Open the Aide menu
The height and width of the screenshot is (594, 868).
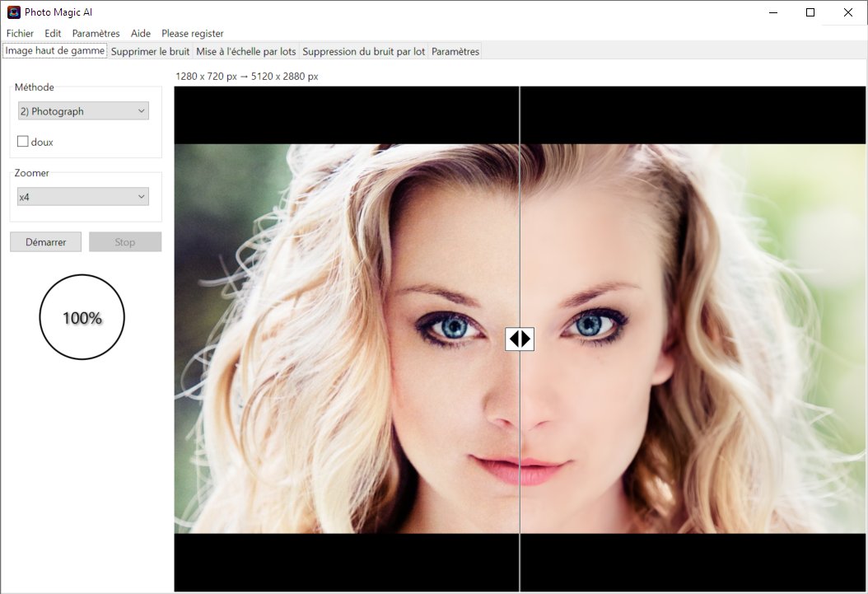(x=140, y=33)
